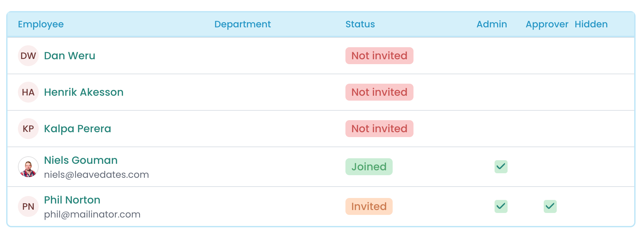This screenshot has height=239, width=644.
Task: Click the Approver column header
Action: tap(547, 24)
